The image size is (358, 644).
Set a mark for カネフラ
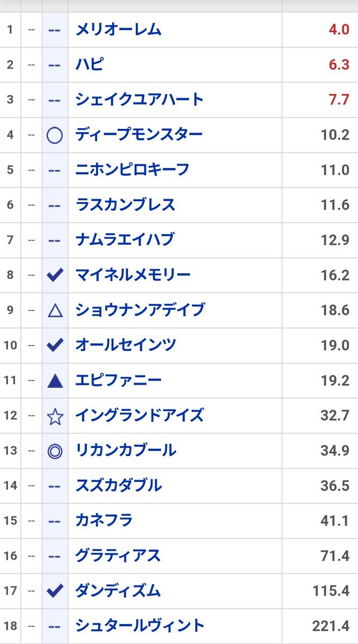tap(55, 521)
